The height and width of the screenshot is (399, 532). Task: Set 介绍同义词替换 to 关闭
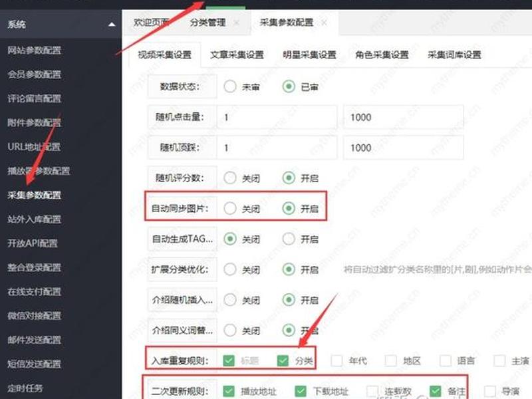coord(230,330)
